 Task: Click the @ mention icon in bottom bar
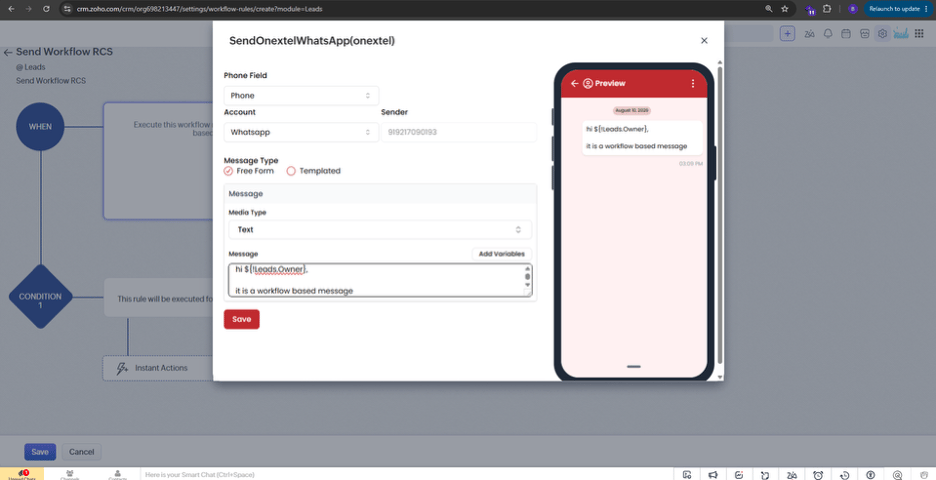[x=897, y=475]
